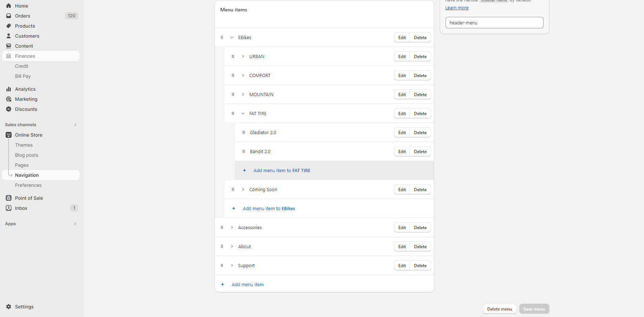Collapse the FAT TIRE submenu

(x=243, y=113)
